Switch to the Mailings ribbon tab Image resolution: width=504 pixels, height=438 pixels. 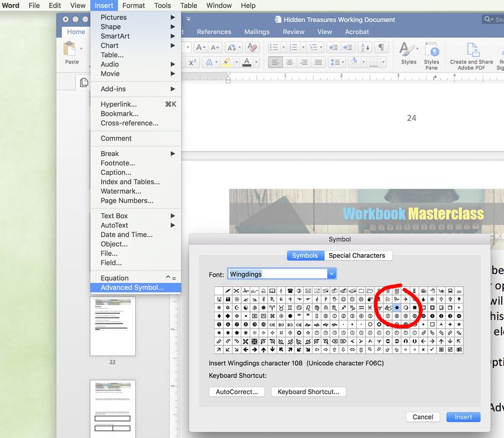click(257, 32)
